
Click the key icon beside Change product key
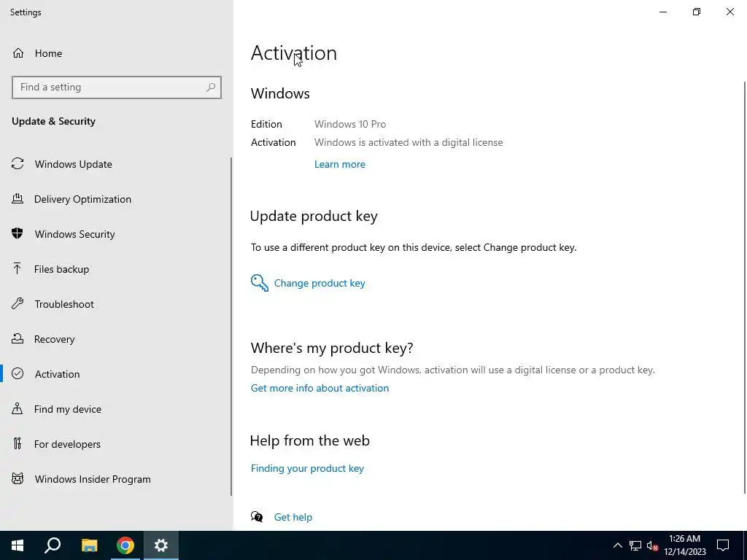[x=260, y=283]
